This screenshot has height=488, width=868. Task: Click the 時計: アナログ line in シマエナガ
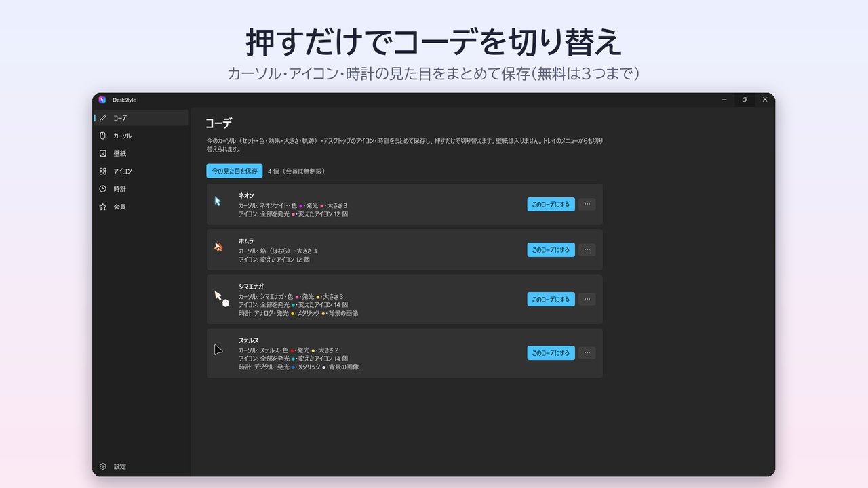pos(298,313)
